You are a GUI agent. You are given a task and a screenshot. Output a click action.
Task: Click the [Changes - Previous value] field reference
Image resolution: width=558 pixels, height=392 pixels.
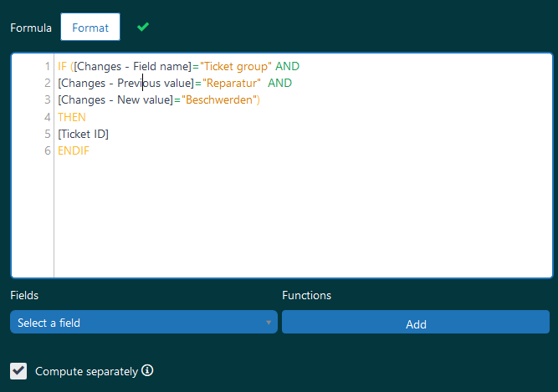tap(125, 84)
